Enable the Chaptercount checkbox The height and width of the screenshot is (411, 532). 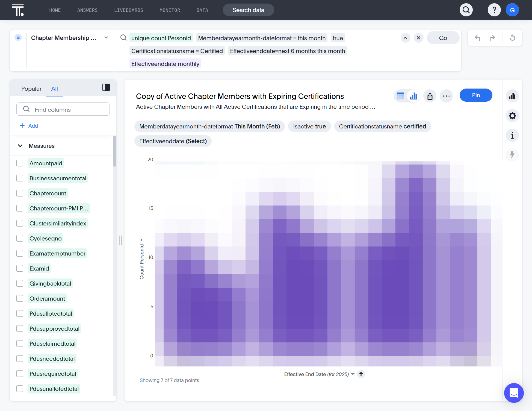[20, 193]
